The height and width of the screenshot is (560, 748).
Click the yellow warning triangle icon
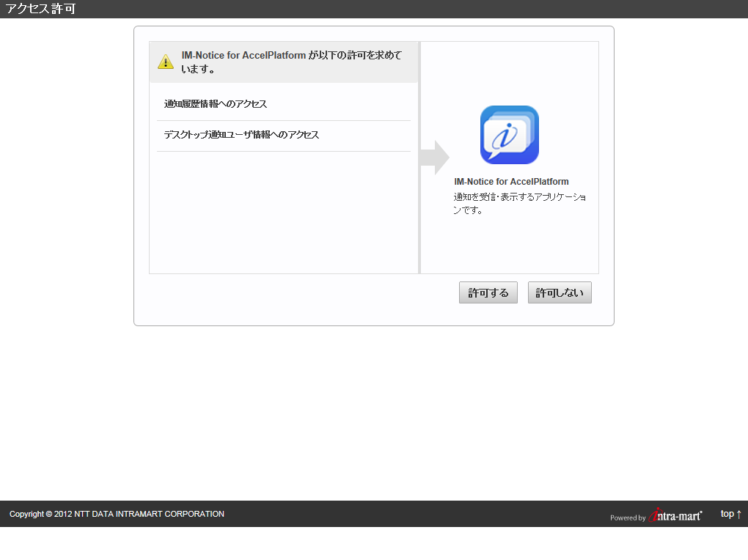point(166,62)
